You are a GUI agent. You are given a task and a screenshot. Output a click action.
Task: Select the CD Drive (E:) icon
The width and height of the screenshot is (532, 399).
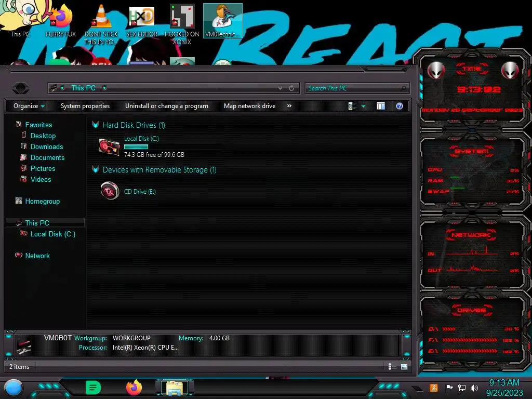tap(110, 191)
